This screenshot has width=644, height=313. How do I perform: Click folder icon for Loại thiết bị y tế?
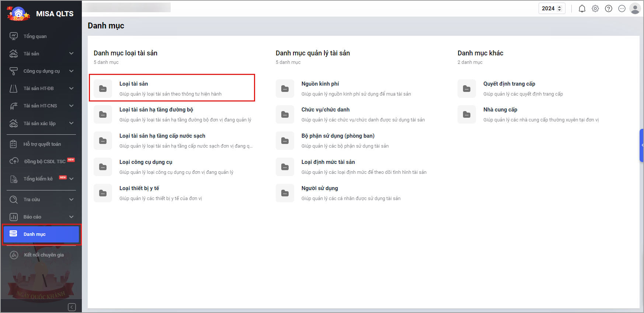pos(103,193)
